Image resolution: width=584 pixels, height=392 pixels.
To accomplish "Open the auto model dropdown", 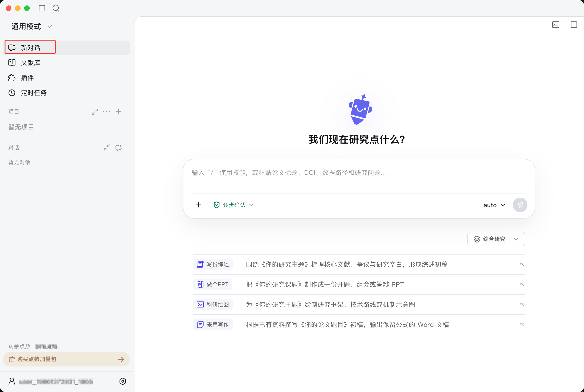I will tap(494, 205).
